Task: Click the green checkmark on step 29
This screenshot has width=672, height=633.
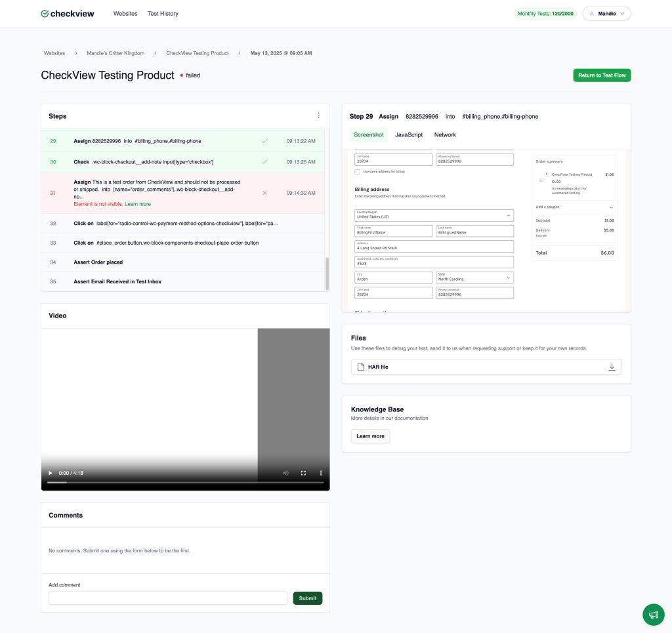Action: (264, 141)
